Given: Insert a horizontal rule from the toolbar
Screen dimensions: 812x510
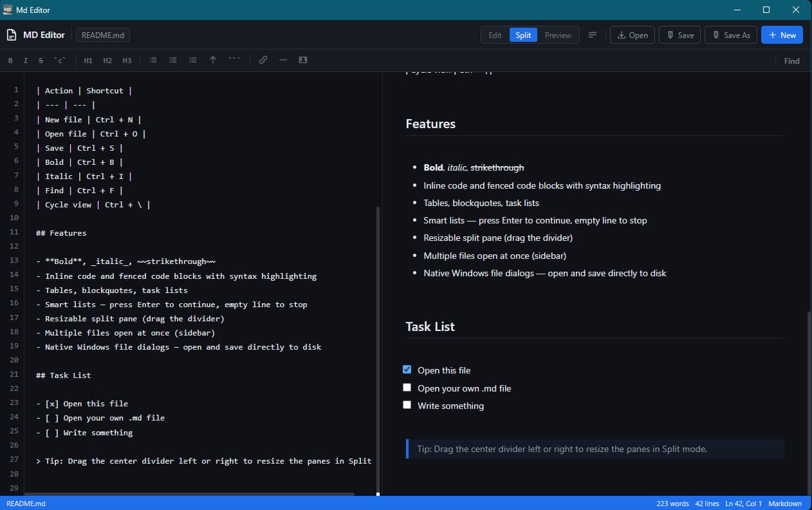Looking at the screenshot, I should (x=283, y=61).
